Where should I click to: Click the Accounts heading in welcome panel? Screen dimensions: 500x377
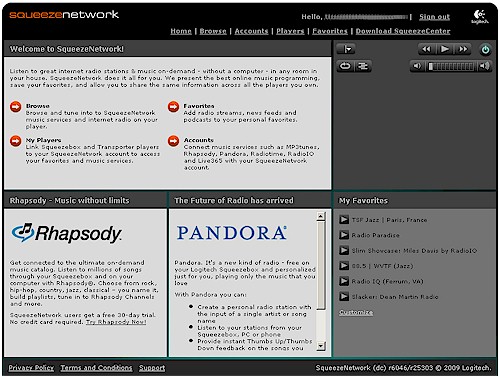[x=199, y=140]
